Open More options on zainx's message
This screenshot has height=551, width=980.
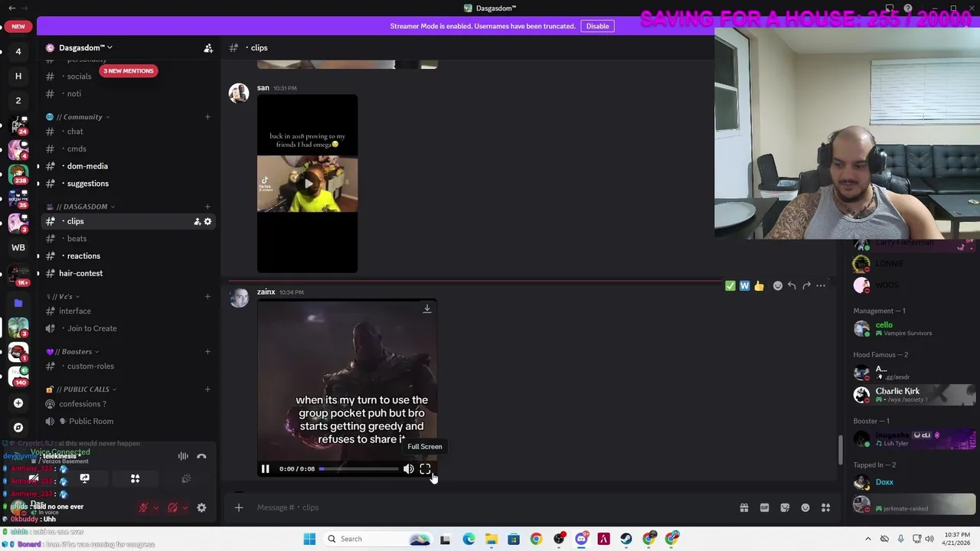coord(821,285)
